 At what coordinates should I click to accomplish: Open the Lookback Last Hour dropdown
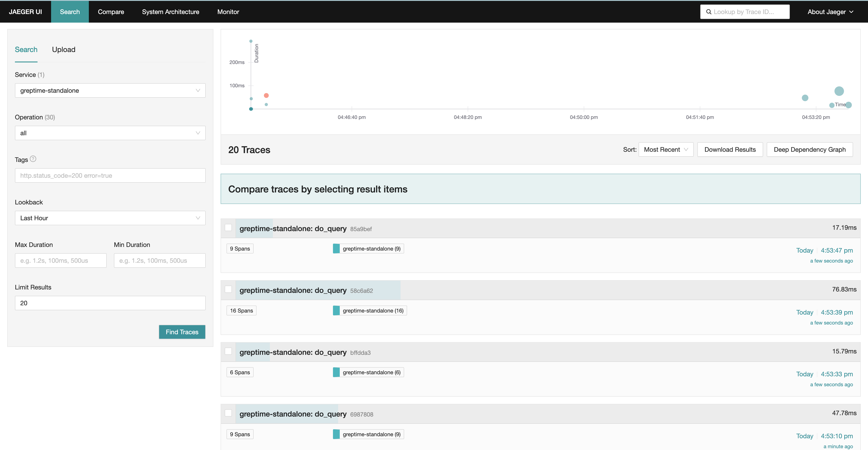pyautogui.click(x=110, y=218)
